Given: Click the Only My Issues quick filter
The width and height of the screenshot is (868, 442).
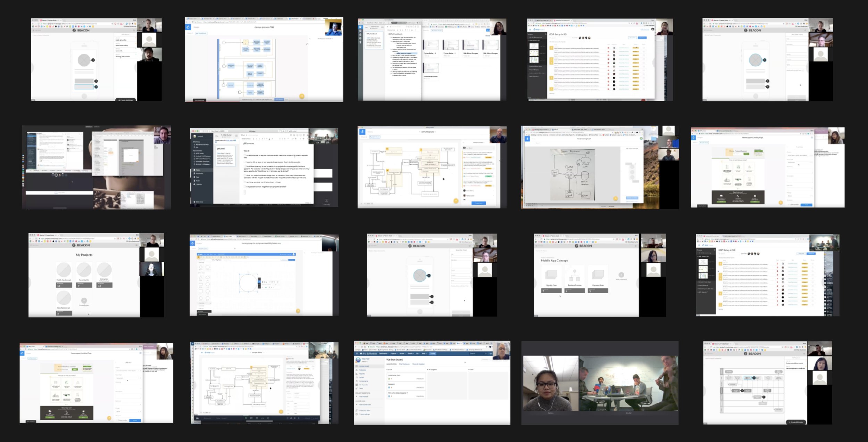Looking at the screenshot, I should (404, 364).
